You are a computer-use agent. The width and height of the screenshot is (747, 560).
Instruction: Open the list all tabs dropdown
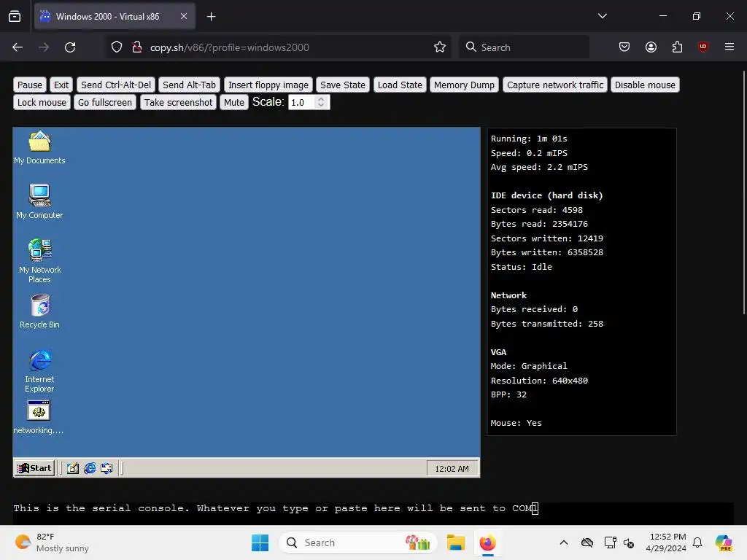602,16
